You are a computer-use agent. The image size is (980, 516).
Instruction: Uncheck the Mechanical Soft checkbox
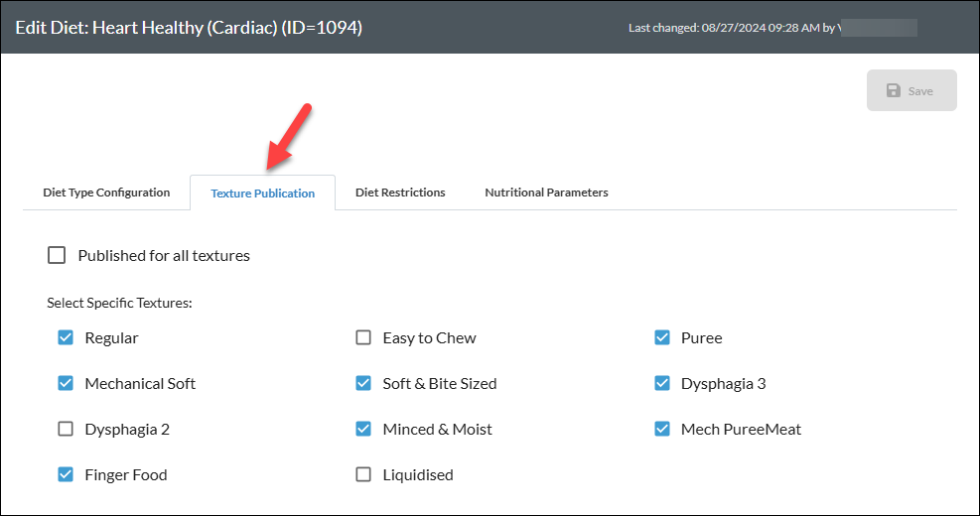click(66, 383)
